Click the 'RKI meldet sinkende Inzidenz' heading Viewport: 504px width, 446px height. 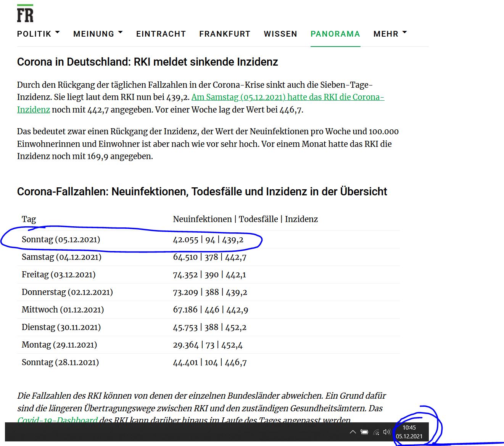147,62
